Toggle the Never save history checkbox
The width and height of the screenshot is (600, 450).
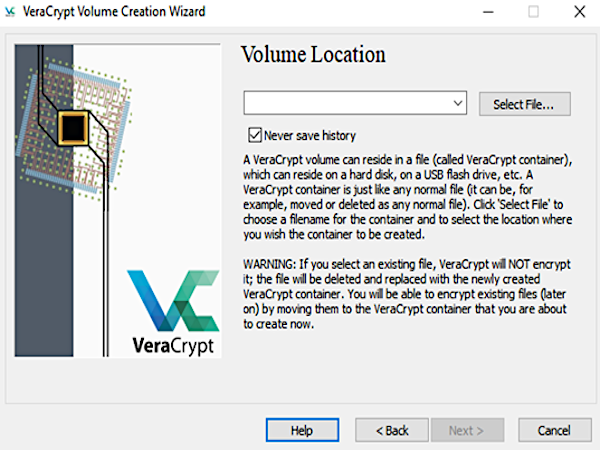(254, 134)
